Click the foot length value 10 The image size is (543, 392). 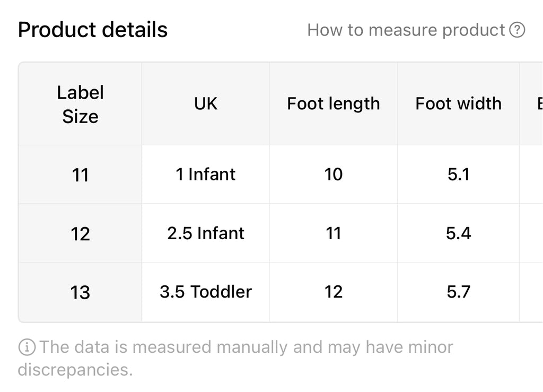334,175
